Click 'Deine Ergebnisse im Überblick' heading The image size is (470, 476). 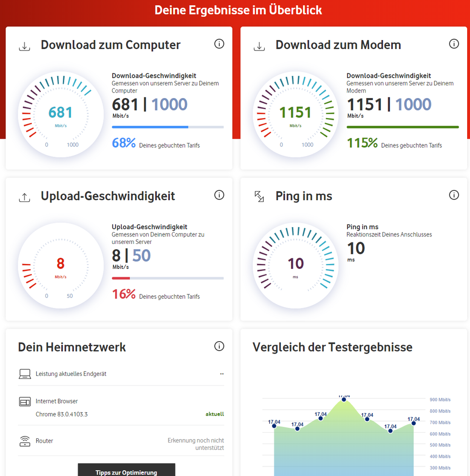[238, 10]
